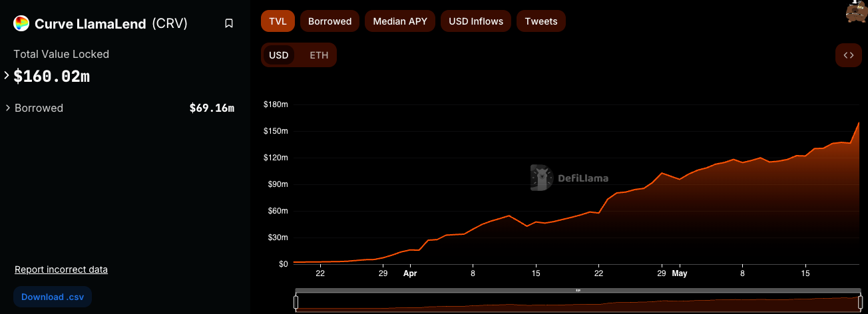Open the embed chart code icon
The width and height of the screenshot is (868, 314).
click(848, 55)
